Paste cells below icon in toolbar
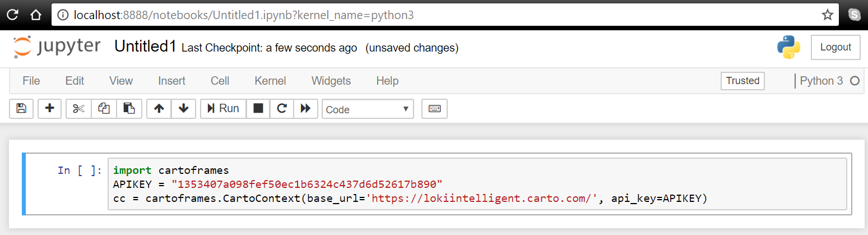This screenshot has height=235, width=868. coord(129,109)
